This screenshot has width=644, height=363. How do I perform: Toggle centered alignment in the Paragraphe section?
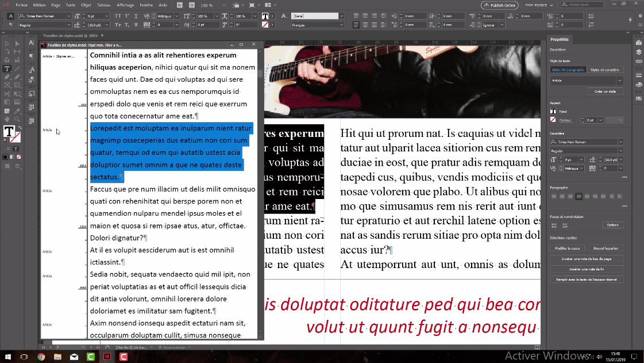(x=562, y=196)
